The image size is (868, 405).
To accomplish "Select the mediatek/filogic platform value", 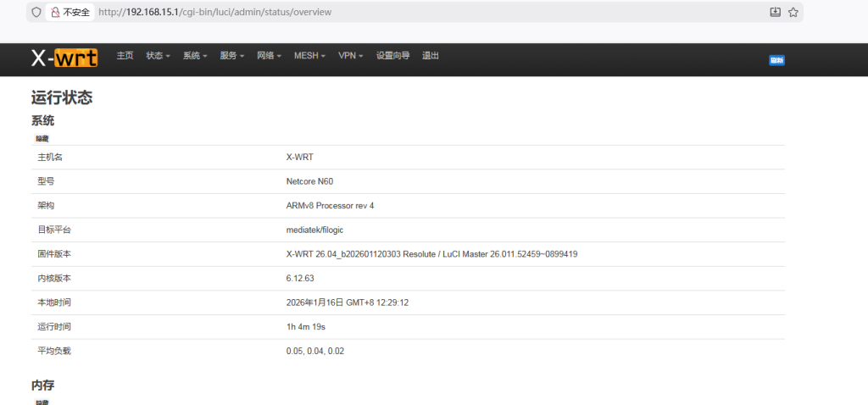I will (x=315, y=230).
